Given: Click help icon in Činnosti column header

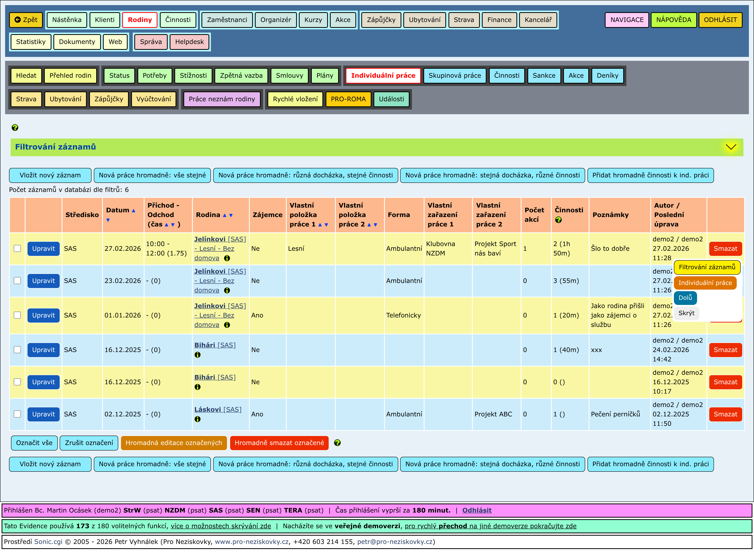Looking at the screenshot, I should coord(558,220).
